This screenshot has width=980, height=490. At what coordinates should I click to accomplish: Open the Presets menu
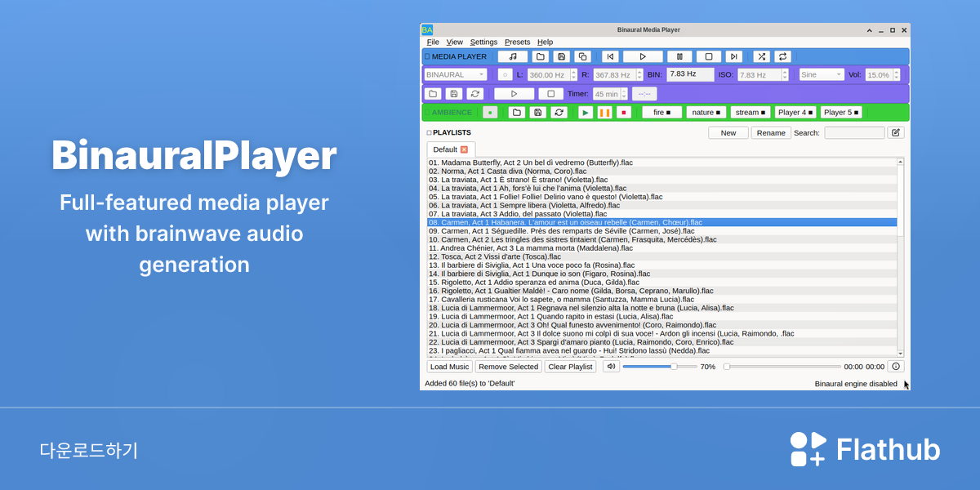(517, 42)
